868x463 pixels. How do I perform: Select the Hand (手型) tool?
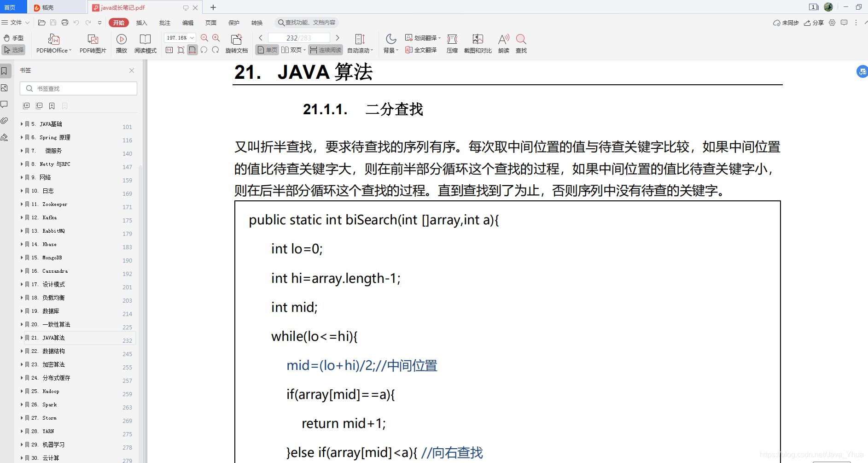click(x=13, y=38)
